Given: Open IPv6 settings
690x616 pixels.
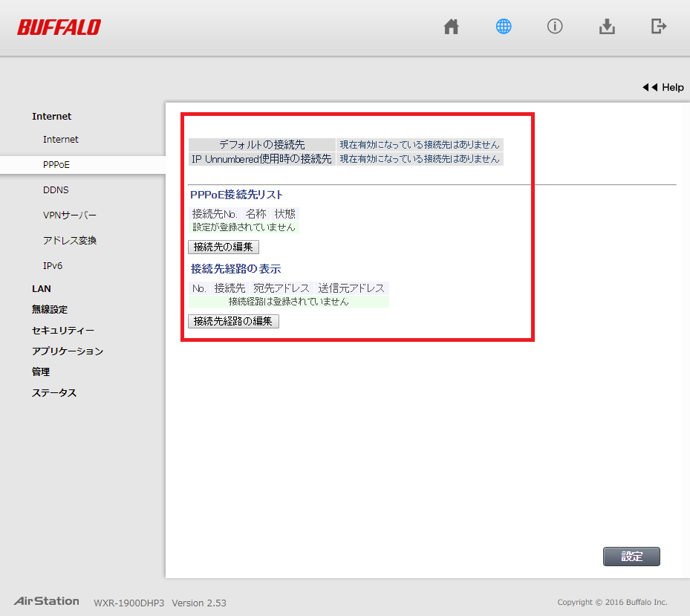Looking at the screenshot, I should [x=53, y=265].
